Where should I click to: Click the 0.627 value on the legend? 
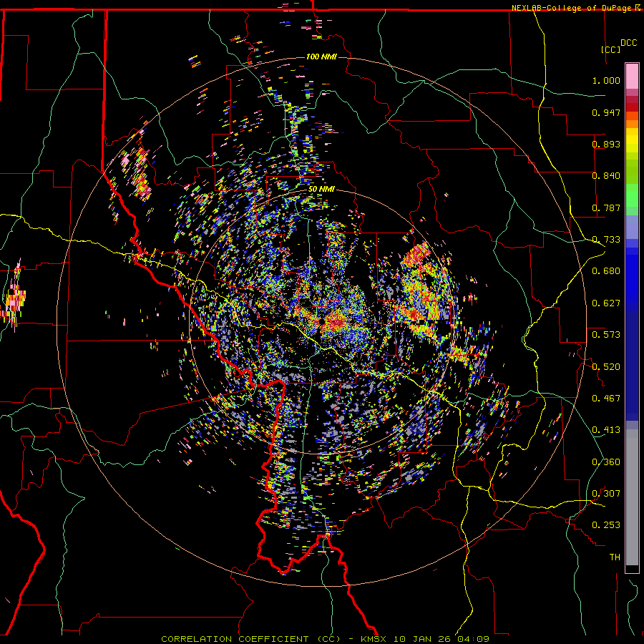click(606, 303)
